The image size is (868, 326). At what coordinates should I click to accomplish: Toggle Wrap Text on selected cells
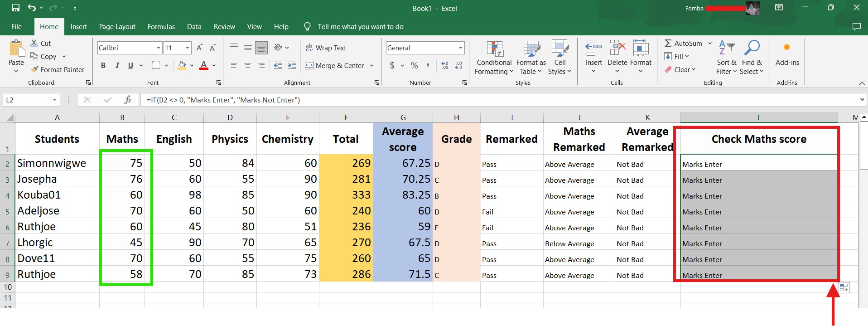326,48
